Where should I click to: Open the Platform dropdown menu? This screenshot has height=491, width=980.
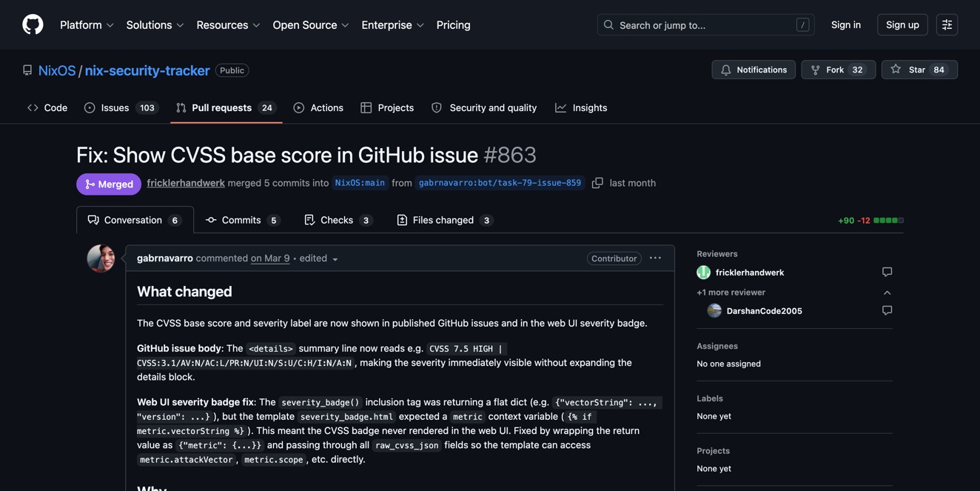[87, 25]
